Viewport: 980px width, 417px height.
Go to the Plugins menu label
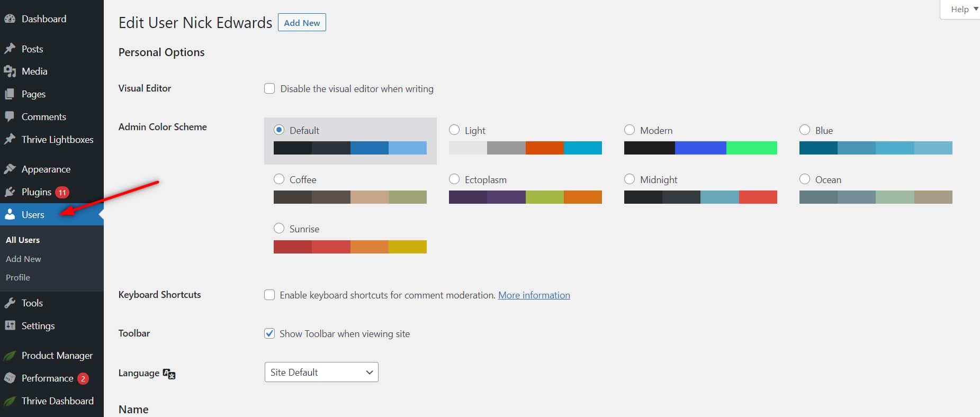click(37, 192)
